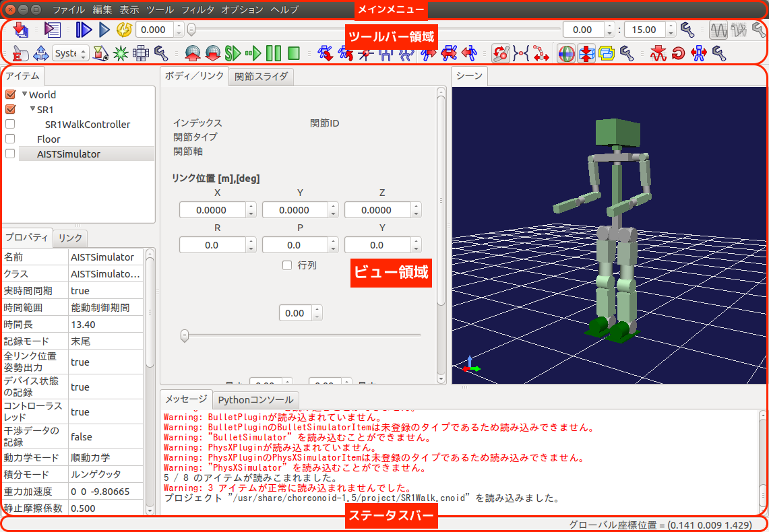The image size is (769, 532).
Task: Click the R rotation stepper arrows
Action: coord(251,245)
